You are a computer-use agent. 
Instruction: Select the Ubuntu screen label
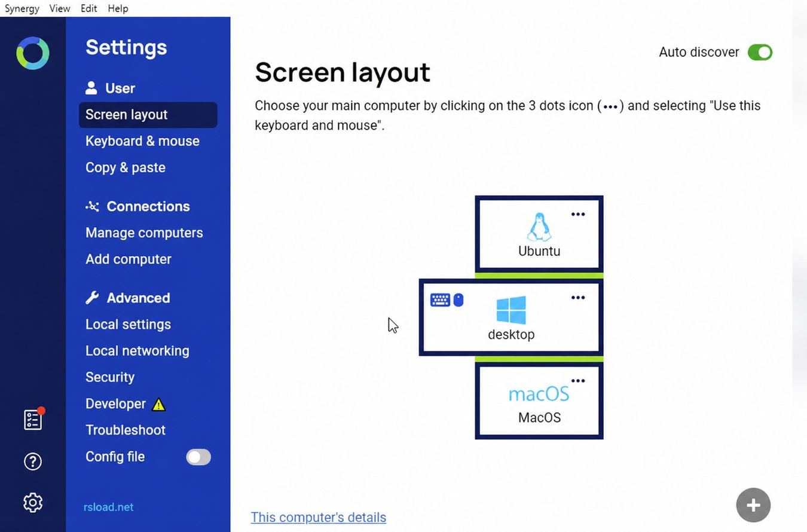tap(539, 251)
